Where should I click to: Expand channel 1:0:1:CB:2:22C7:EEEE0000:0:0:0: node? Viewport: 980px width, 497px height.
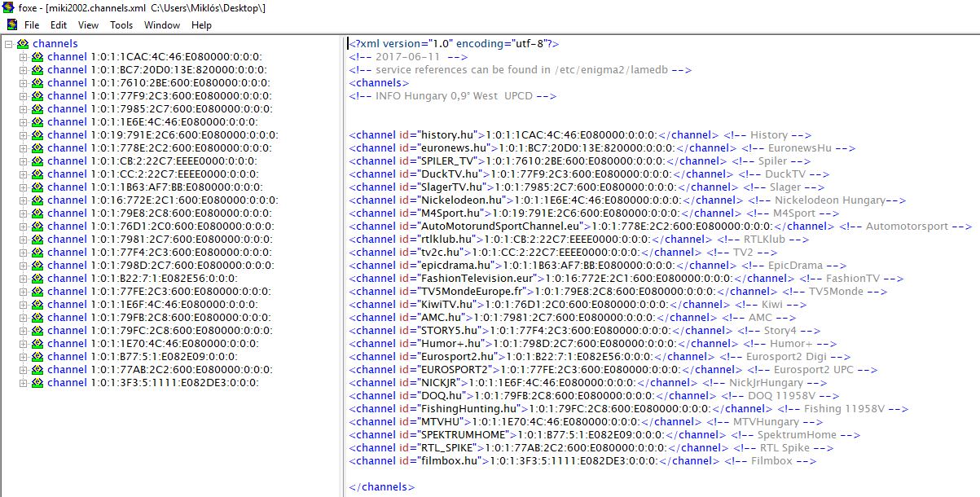pos(24,161)
